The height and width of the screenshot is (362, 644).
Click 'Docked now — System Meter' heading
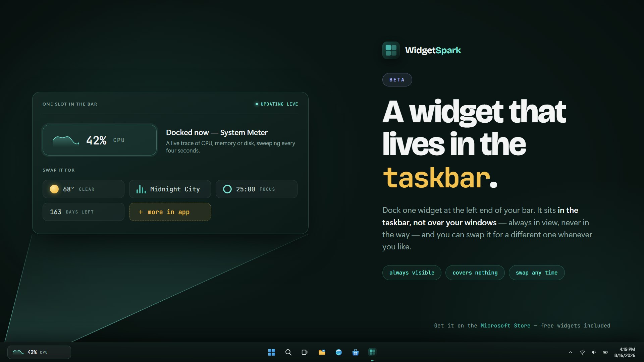click(x=217, y=132)
